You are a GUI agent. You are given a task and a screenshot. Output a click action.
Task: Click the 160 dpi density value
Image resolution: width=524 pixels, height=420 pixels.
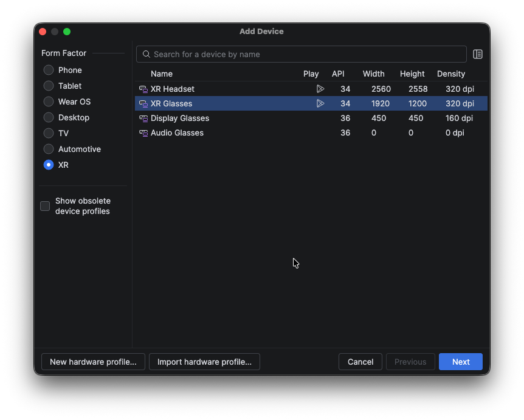[459, 119]
